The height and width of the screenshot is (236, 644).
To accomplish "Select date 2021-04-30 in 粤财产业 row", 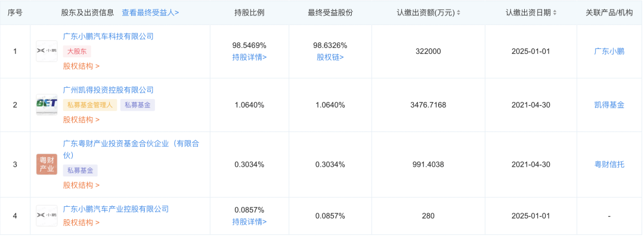I will coord(531,165).
